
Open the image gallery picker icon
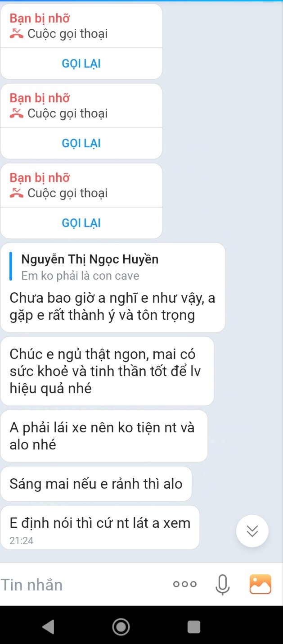point(261,584)
